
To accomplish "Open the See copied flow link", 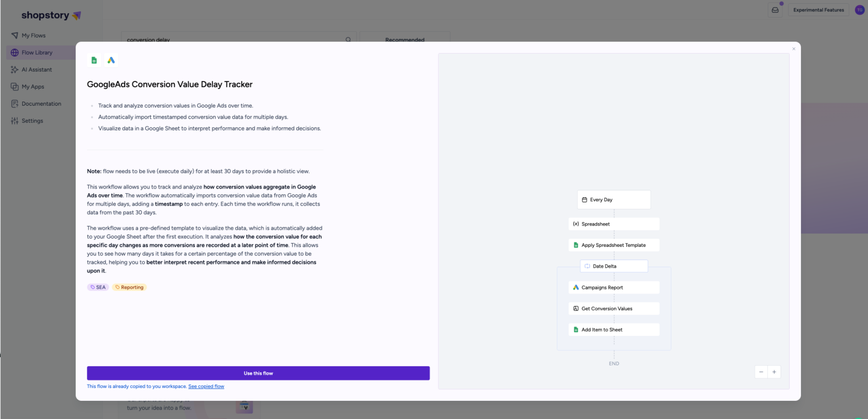I will coord(206,386).
